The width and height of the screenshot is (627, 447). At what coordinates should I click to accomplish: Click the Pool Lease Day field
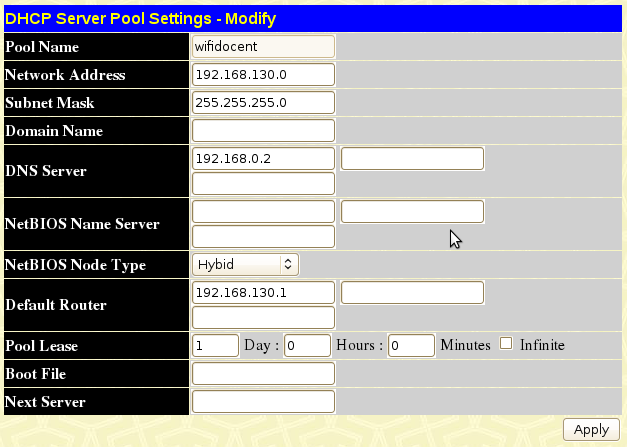click(215, 345)
